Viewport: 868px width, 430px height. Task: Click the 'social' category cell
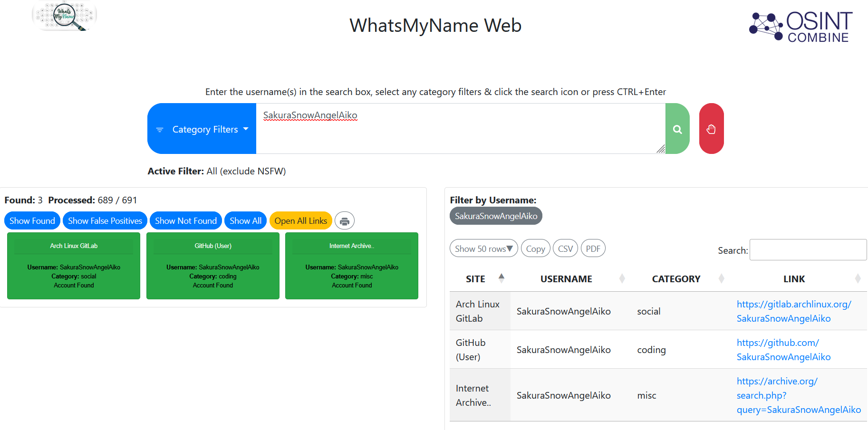pyautogui.click(x=681, y=311)
